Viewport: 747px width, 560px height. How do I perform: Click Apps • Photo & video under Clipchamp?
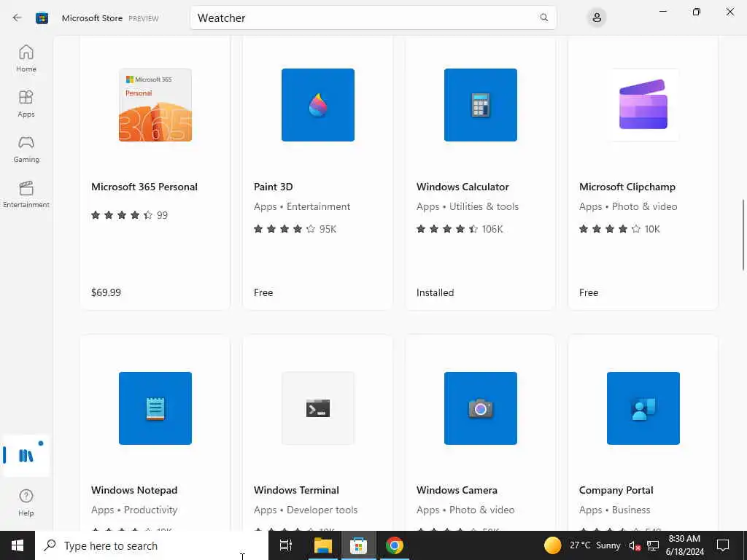coord(628,206)
